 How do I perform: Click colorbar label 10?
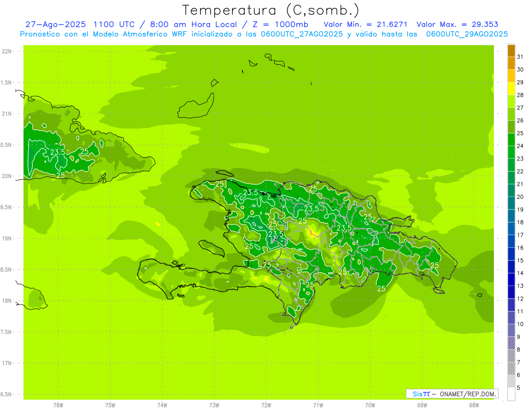point(520,324)
